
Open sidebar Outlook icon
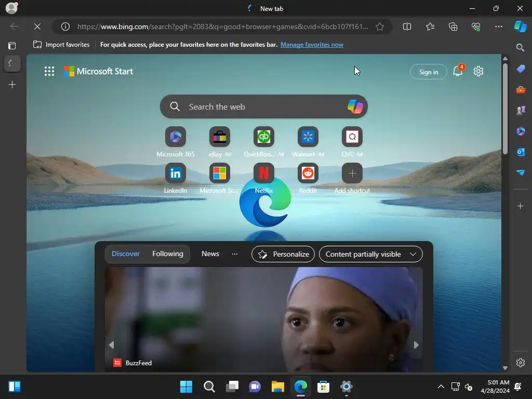tap(521, 152)
